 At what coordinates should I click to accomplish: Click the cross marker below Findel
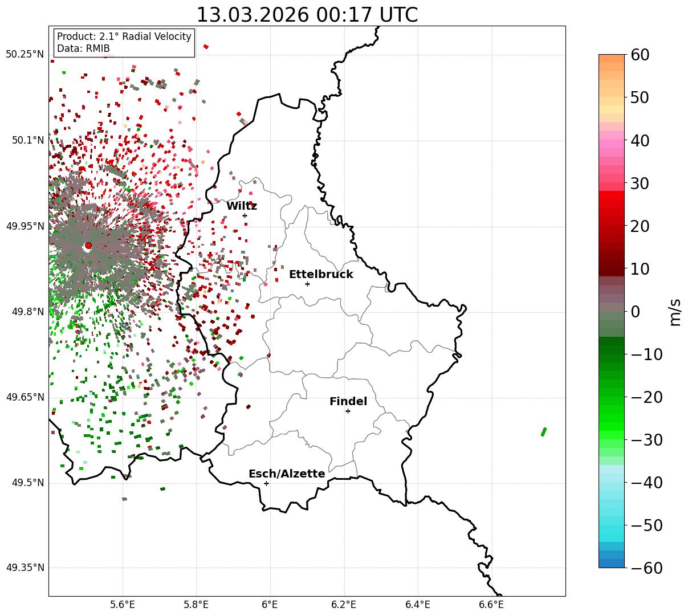(x=348, y=411)
